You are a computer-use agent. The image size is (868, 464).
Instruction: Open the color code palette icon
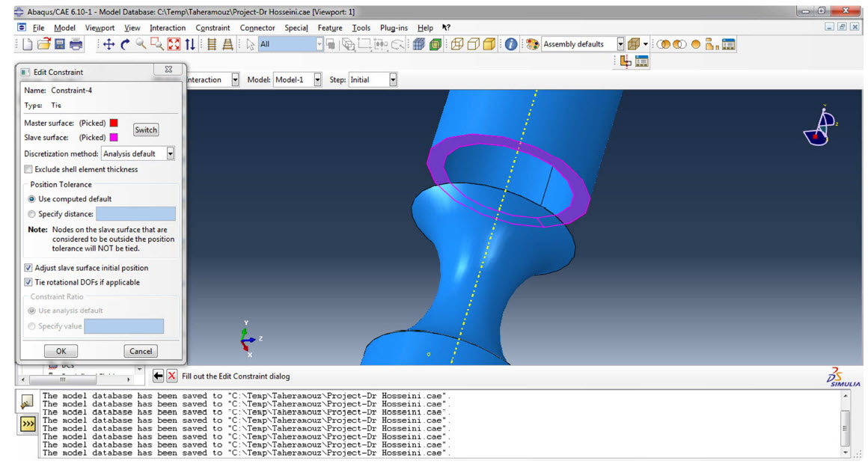pos(533,44)
